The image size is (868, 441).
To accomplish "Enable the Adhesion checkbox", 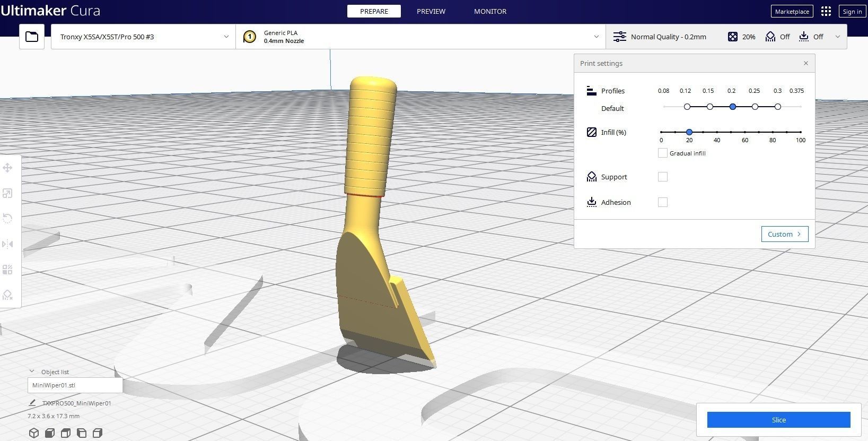I will tap(663, 202).
